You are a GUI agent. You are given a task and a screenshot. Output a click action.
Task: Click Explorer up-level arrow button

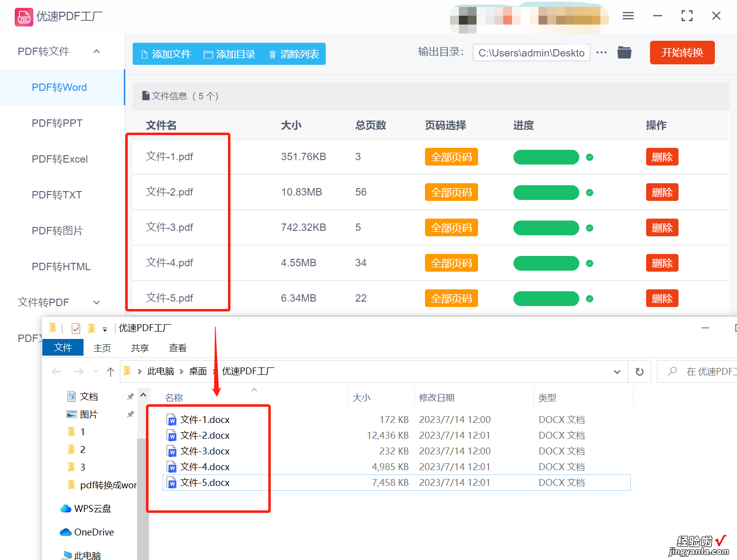coord(111,372)
